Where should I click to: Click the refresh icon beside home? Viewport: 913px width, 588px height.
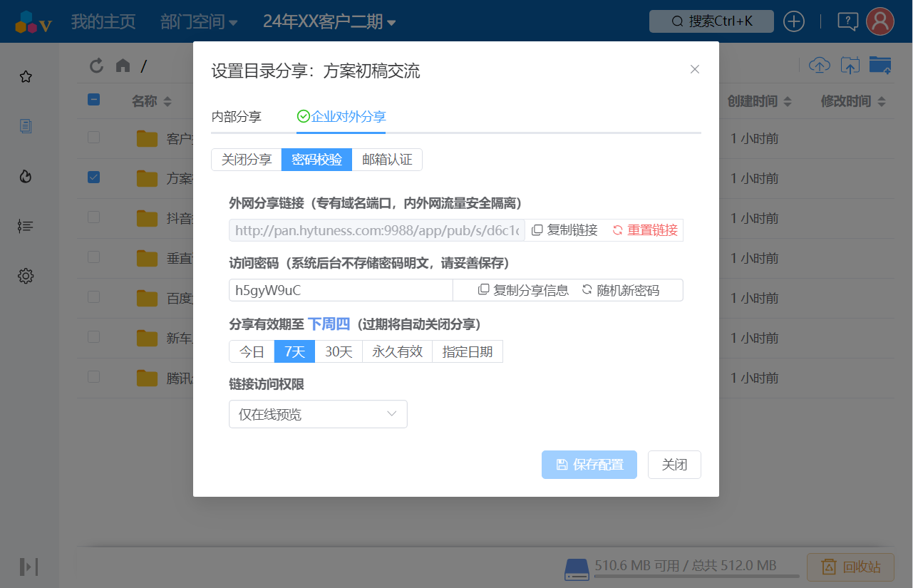pos(96,66)
